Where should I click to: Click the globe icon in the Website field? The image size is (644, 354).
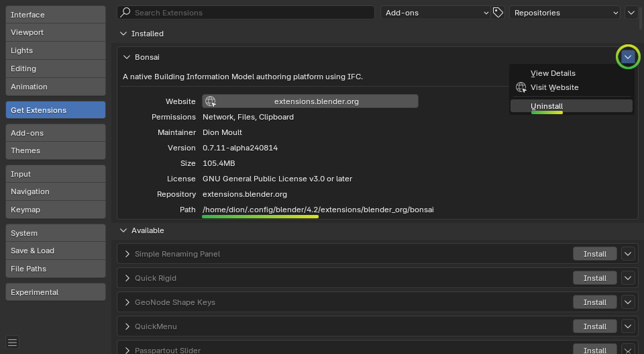point(211,101)
